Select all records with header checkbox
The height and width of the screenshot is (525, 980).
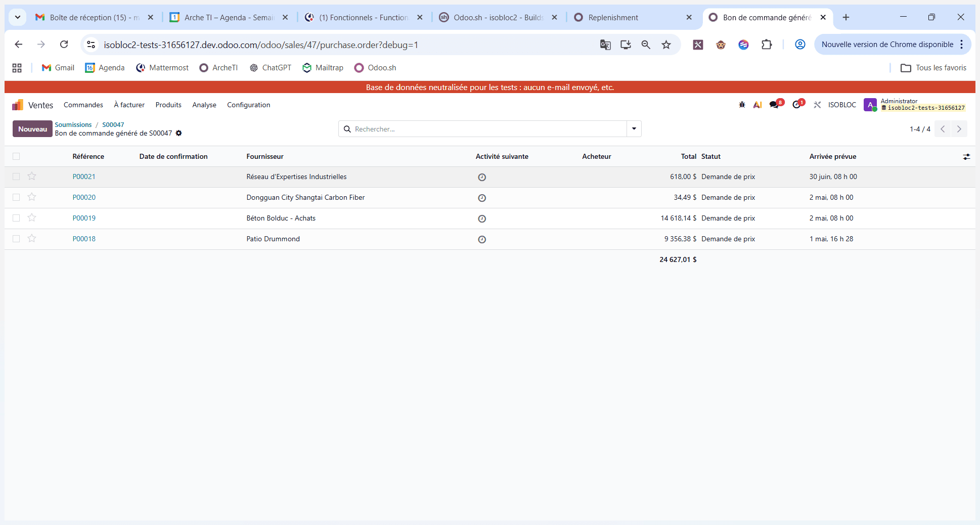16,156
